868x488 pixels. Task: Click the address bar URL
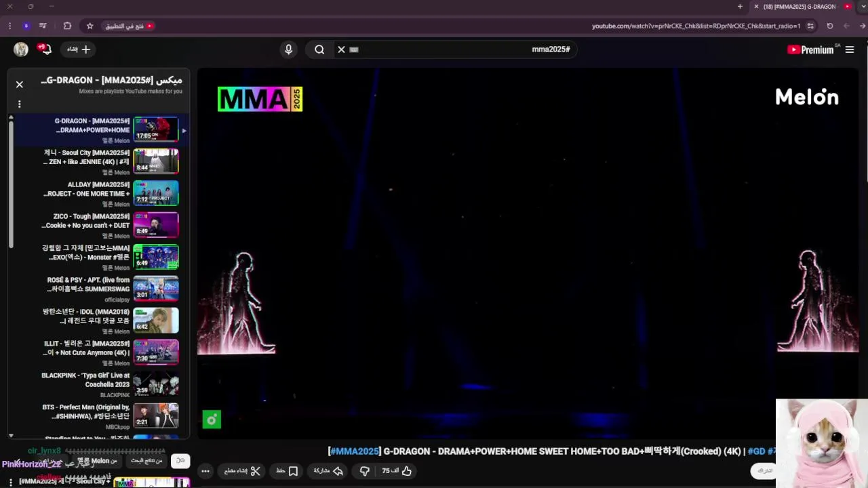[696, 26]
